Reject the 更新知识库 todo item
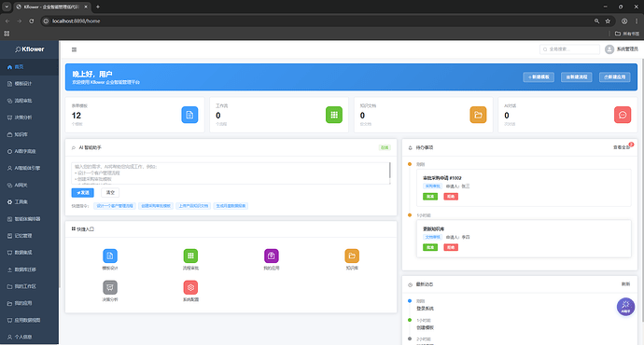Screen dimensions: 644x345 pyautogui.click(x=451, y=247)
